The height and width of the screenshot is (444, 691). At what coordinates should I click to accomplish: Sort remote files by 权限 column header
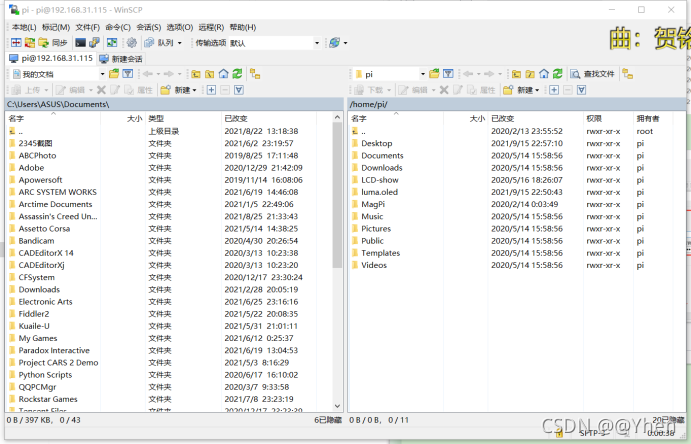point(608,118)
